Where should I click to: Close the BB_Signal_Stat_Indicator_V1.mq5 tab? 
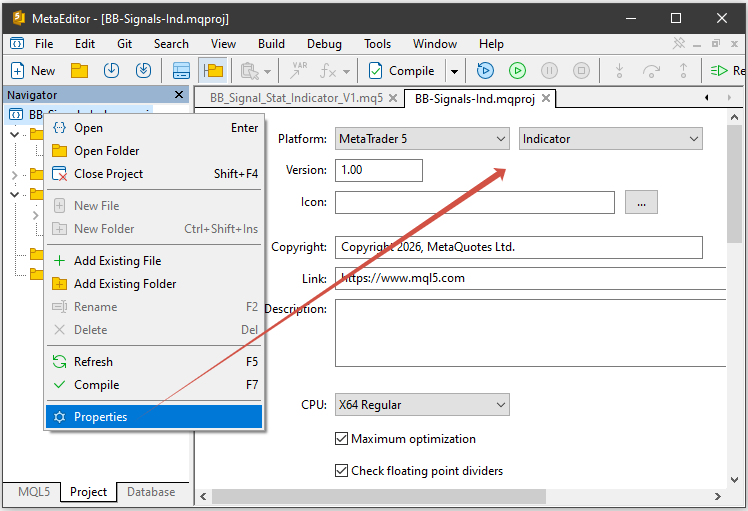(393, 98)
